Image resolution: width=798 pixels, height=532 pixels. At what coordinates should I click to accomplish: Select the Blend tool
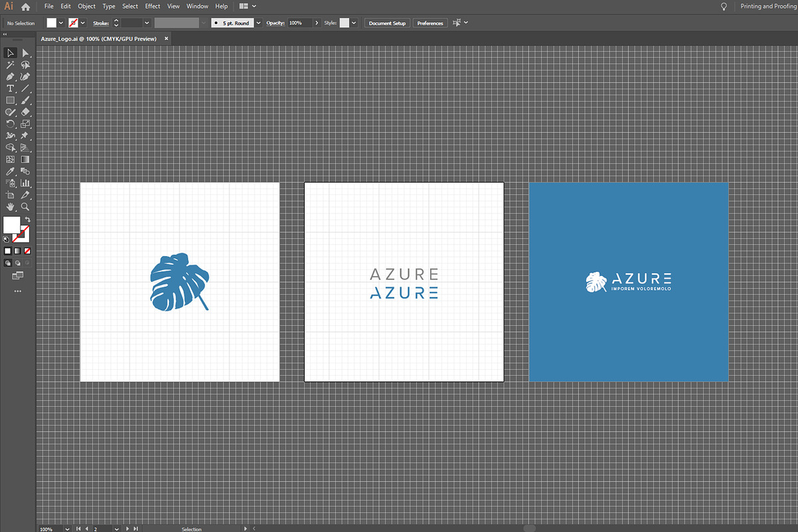25,172
